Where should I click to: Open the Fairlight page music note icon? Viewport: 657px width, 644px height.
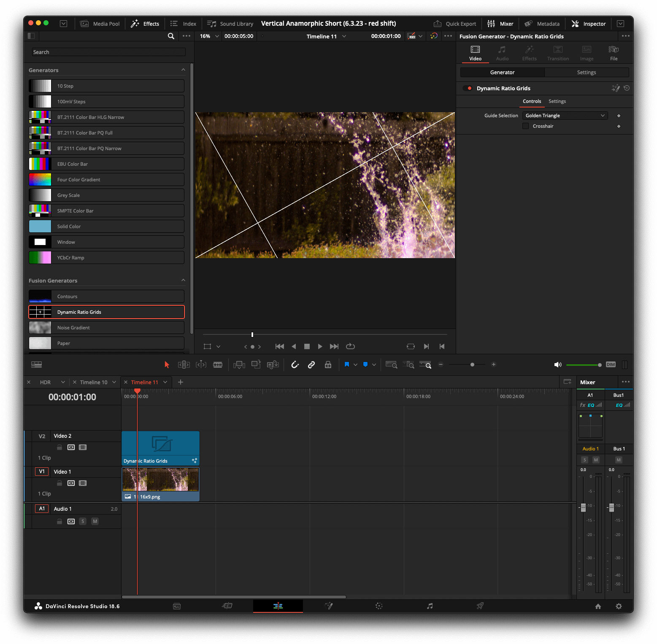coord(430,606)
